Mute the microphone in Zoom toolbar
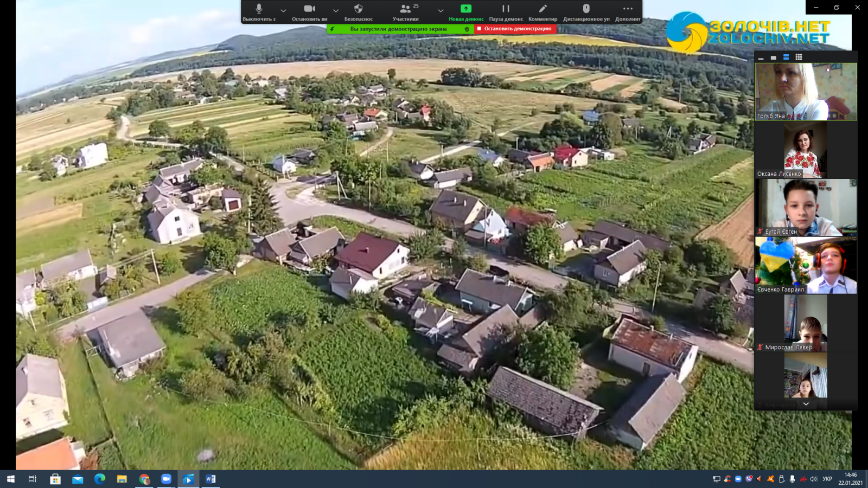This screenshot has width=868, height=488. 259,12
